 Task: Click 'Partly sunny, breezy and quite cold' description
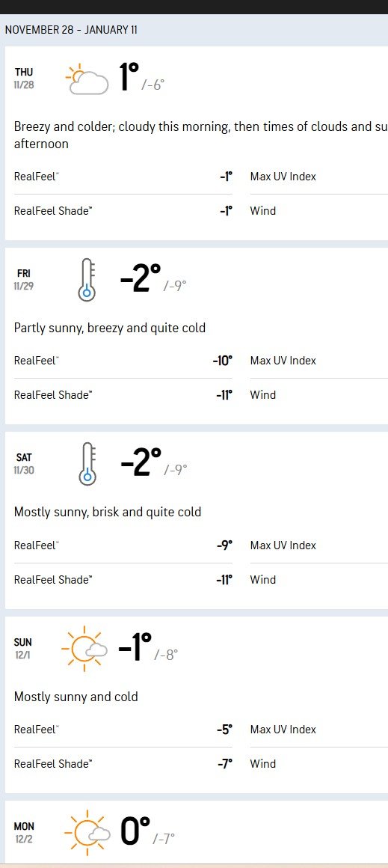click(109, 328)
